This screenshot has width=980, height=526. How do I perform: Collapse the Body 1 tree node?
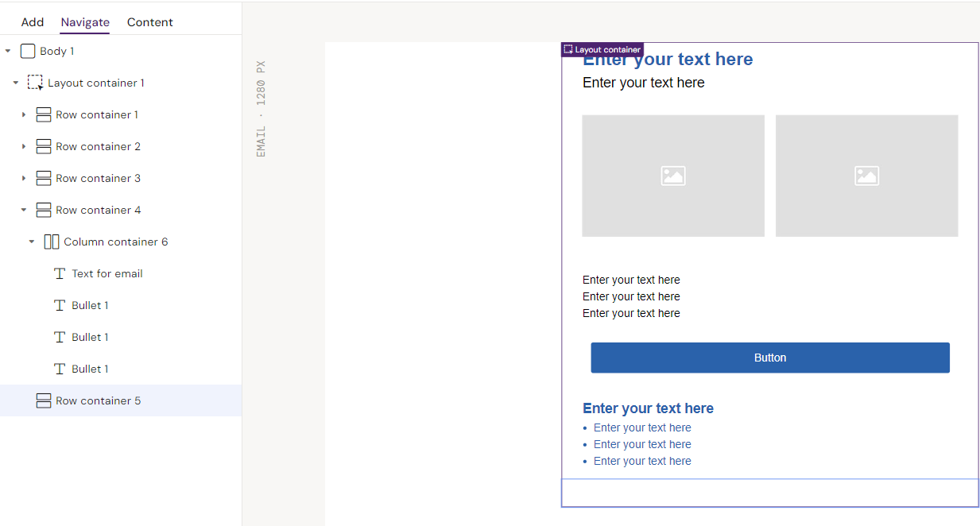coord(8,51)
